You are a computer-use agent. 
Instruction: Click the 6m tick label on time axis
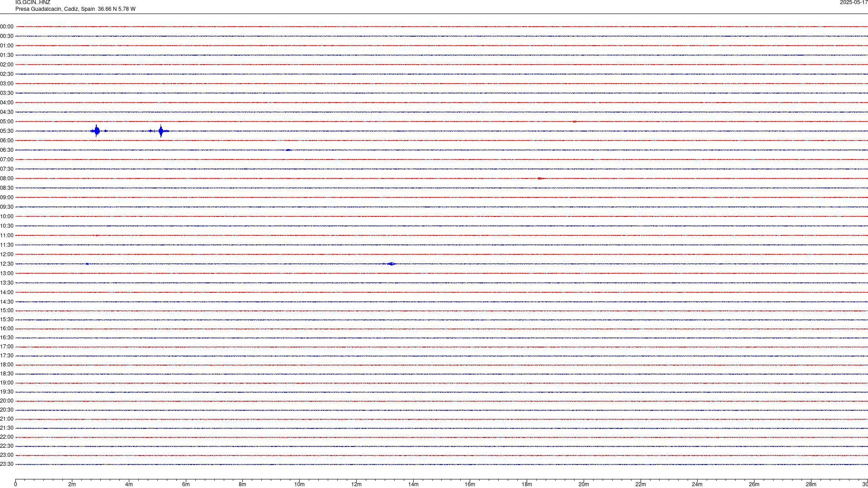click(186, 484)
